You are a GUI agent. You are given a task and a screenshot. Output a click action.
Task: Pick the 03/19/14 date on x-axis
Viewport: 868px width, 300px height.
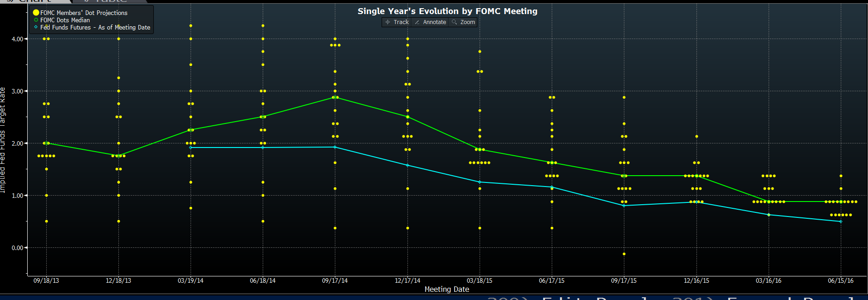click(191, 280)
